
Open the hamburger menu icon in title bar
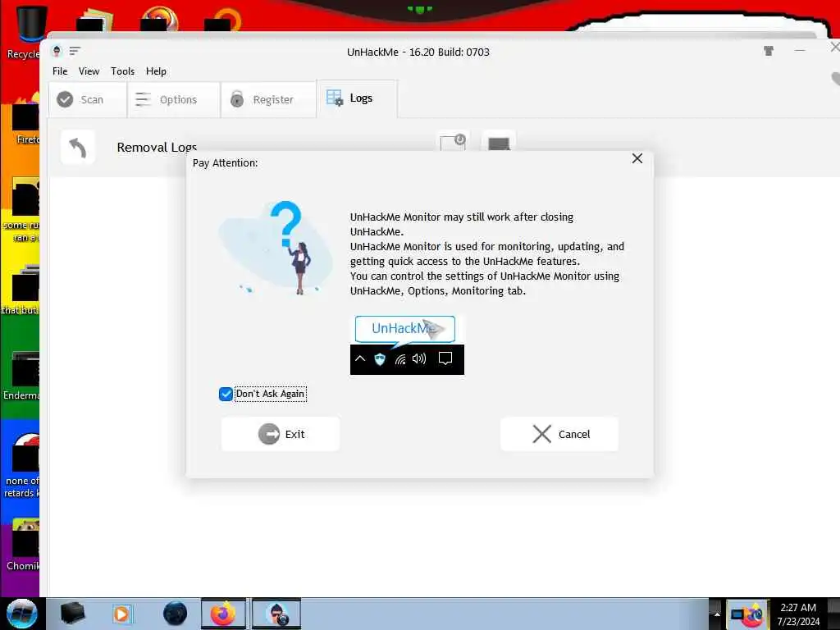(75, 51)
